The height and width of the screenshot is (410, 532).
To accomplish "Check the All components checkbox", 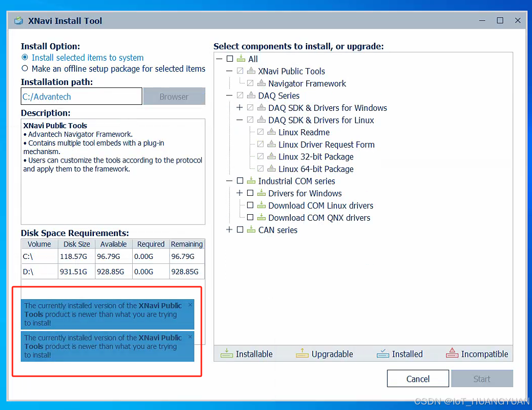I will (230, 59).
